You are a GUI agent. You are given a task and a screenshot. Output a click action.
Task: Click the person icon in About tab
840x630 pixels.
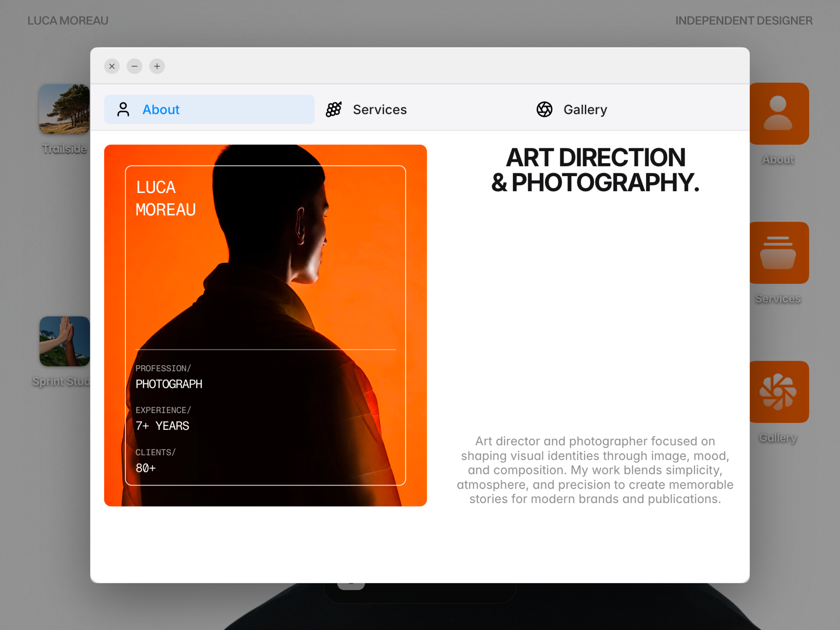point(123,109)
